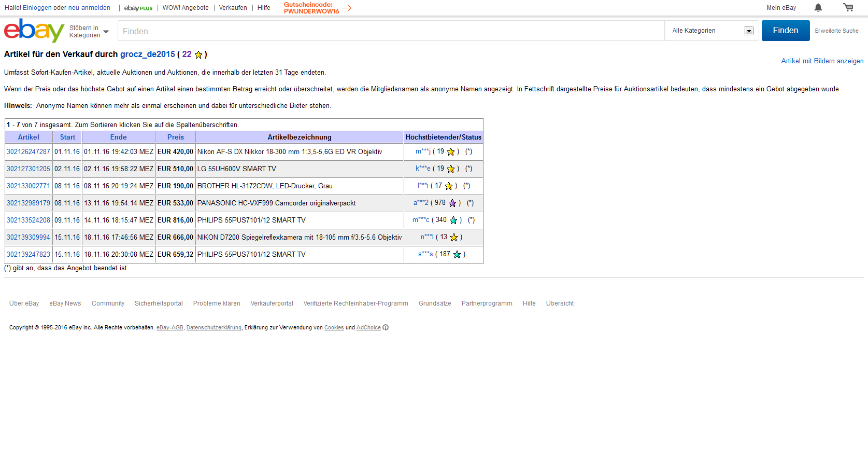Open Hilfe in top menu
Viewport: 868px width, 471px height.
tap(264, 8)
